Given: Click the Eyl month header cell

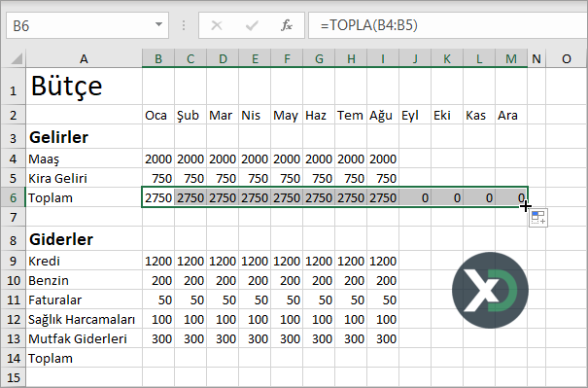Looking at the screenshot, I should point(415,115).
